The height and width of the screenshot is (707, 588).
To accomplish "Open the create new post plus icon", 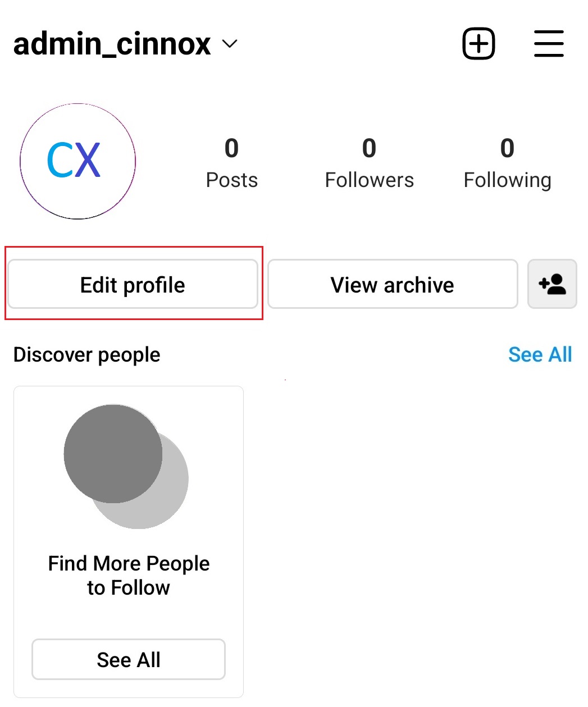I will 478,43.
